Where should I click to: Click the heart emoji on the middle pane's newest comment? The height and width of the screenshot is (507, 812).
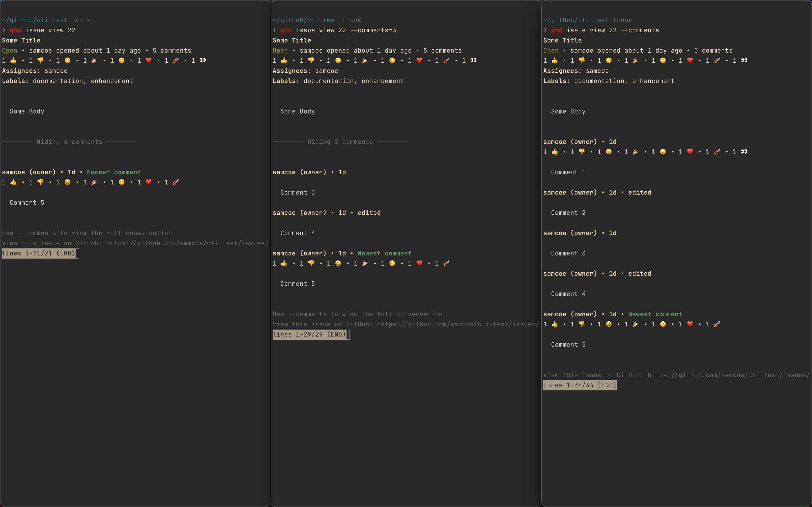419,263
